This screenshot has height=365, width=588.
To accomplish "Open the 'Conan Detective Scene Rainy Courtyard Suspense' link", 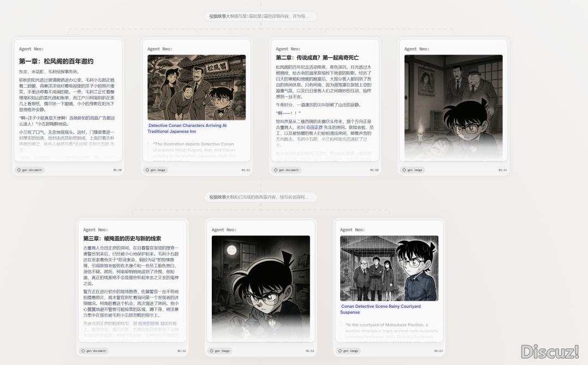I will tap(381, 309).
